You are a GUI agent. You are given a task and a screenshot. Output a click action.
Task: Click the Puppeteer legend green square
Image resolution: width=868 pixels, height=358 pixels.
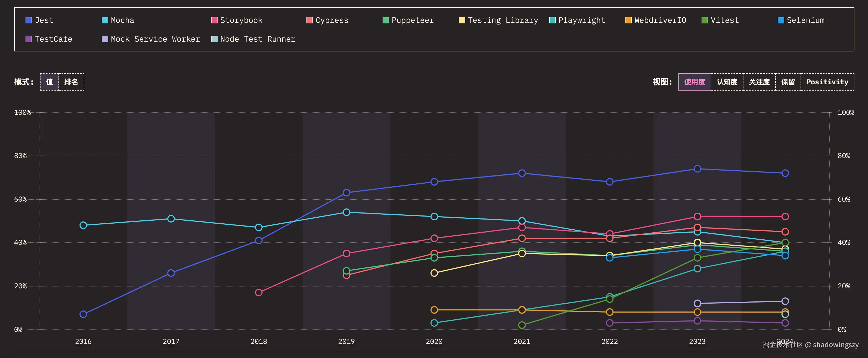tap(386, 20)
